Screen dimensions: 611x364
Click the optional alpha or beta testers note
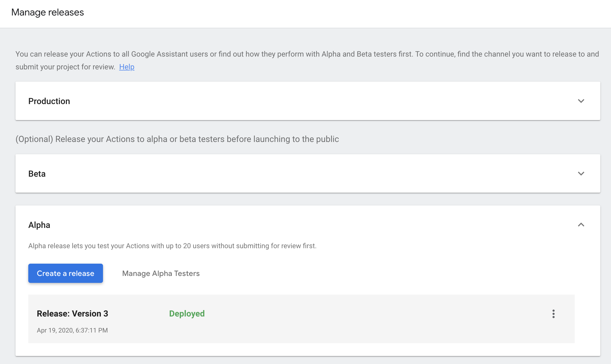tap(177, 139)
